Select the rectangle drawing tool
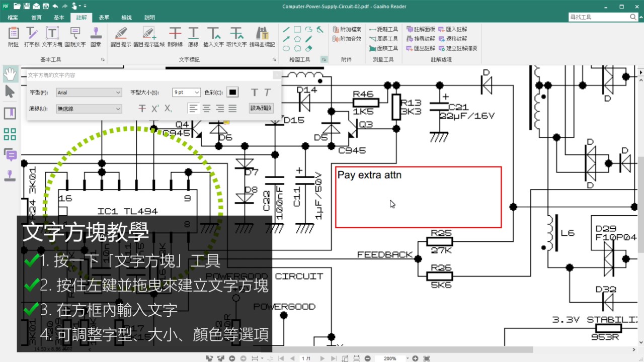 click(297, 30)
